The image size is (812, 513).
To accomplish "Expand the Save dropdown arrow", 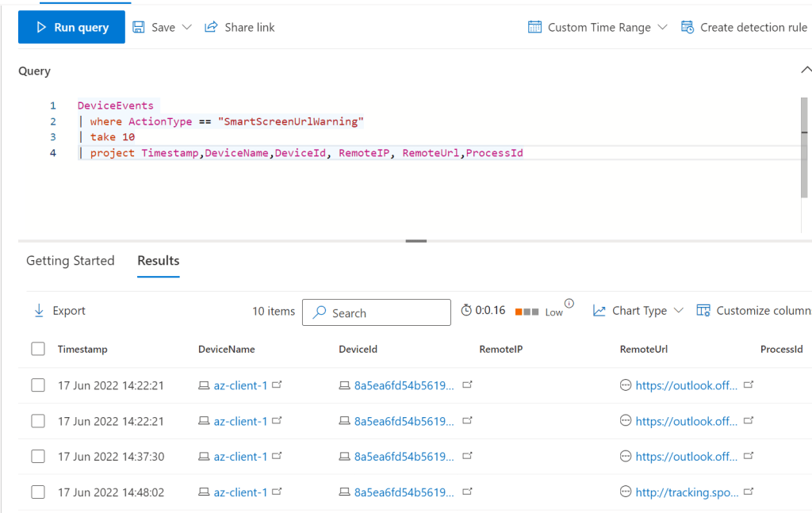I will tap(187, 27).
